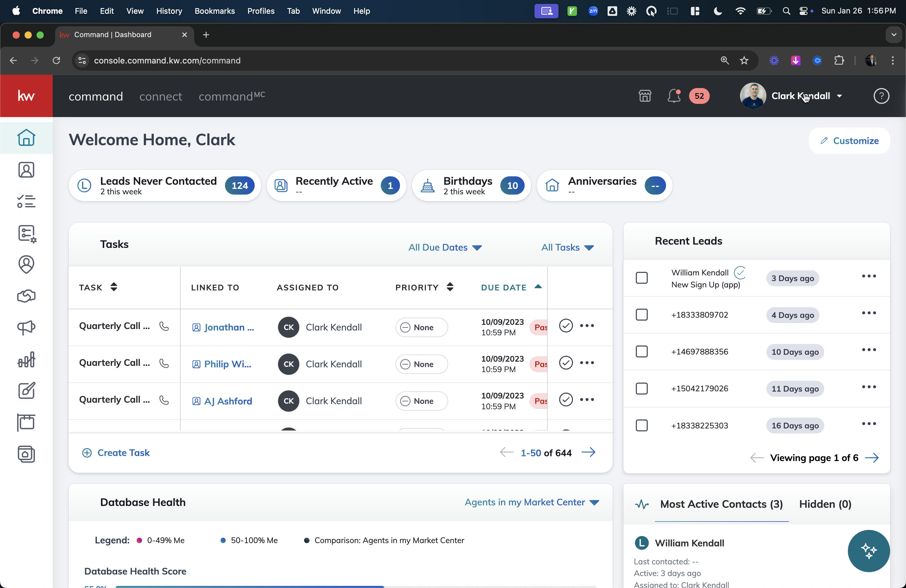Click the Customize button
Viewport: 906px width, 588px height.
(849, 140)
